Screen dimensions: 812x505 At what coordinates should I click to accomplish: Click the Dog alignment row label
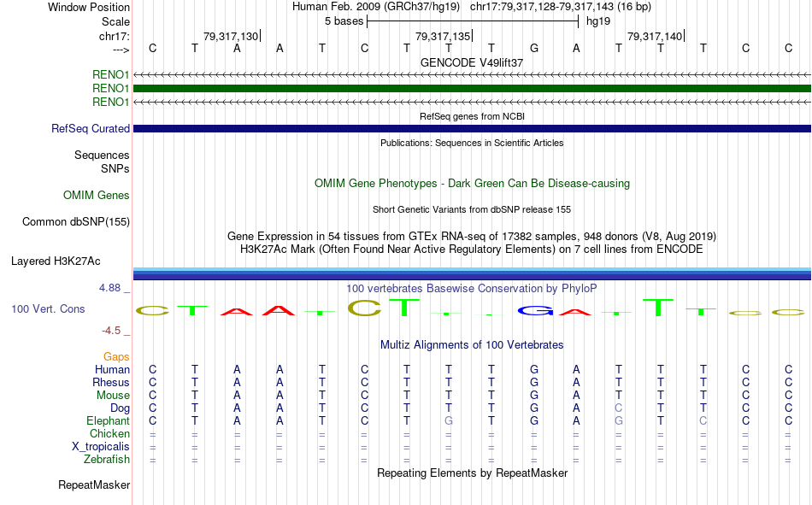[120, 408]
